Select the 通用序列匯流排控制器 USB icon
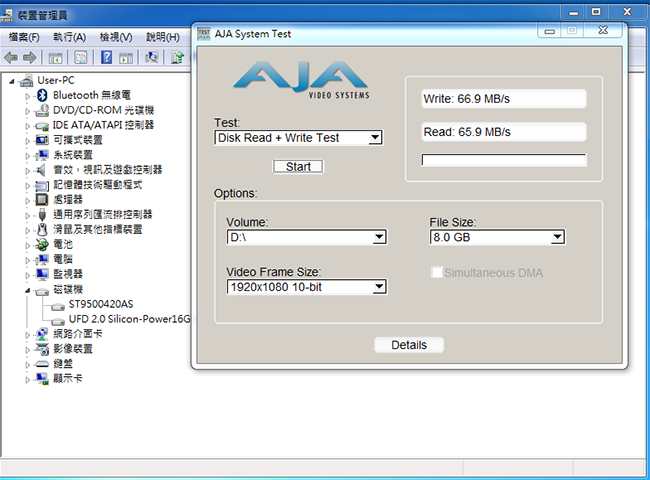Image resolution: width=650 pixels, height=480 pixels. pos(42,215)
